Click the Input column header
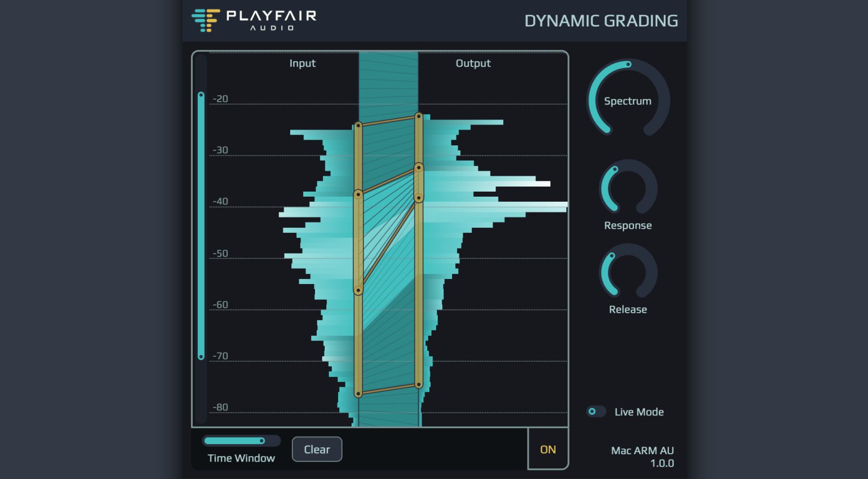The width and height of the screenshot is (868, 479). coord(303,63)
